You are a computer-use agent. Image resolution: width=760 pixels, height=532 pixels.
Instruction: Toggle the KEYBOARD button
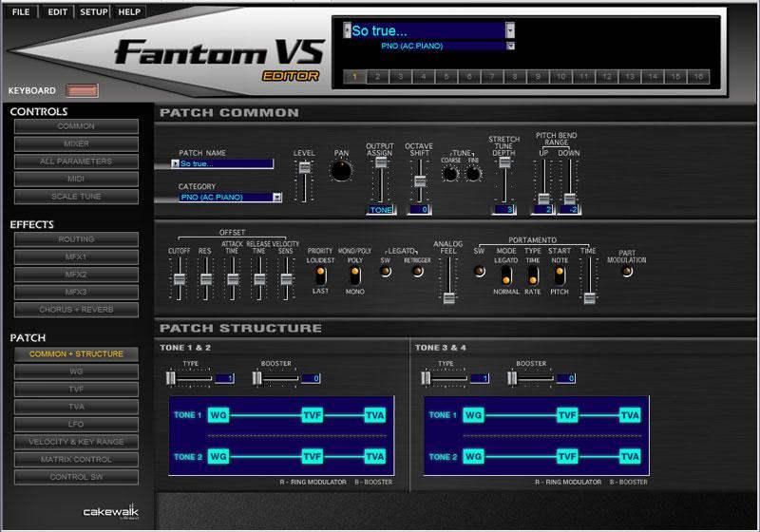click(x=82, y=90)
